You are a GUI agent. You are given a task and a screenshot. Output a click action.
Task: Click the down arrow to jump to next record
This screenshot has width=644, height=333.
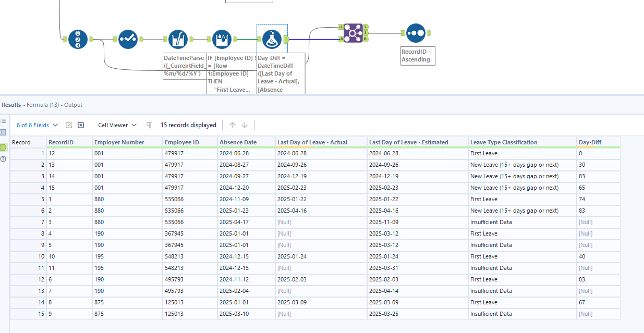point(244,125)
